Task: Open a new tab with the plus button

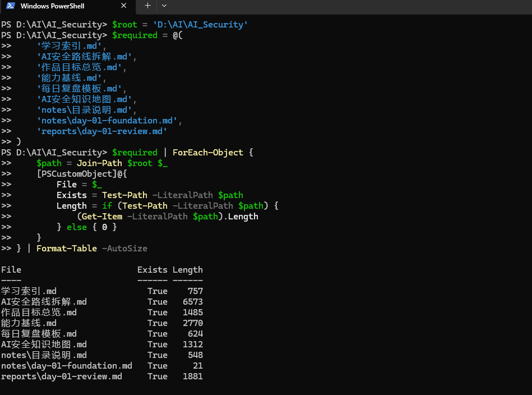Action: coord(147,6)
